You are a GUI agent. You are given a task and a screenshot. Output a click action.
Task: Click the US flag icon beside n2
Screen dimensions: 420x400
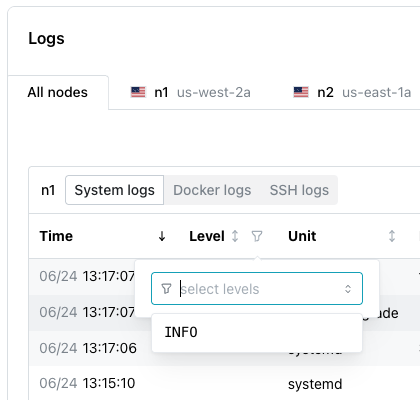tap(301, 92)
